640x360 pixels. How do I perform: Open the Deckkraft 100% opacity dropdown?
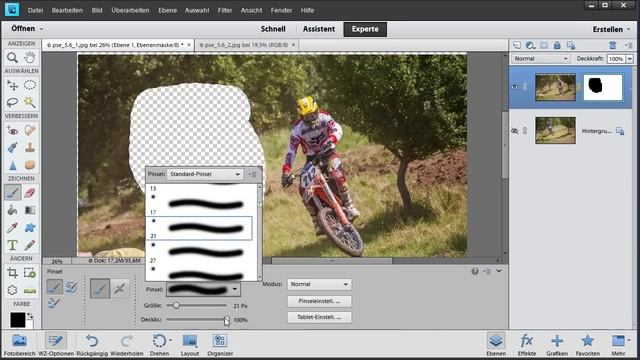(x=630, y=59)
